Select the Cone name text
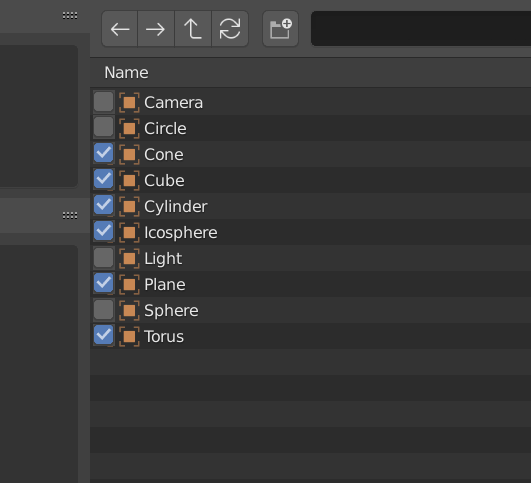Screen dimensions: 531x483 (x=164, y=155)
